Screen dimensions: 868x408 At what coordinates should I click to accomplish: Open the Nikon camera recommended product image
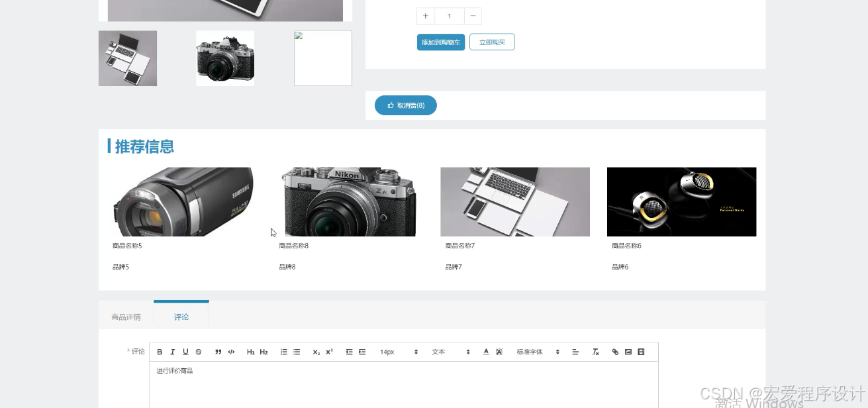click(x=349, y=202)
